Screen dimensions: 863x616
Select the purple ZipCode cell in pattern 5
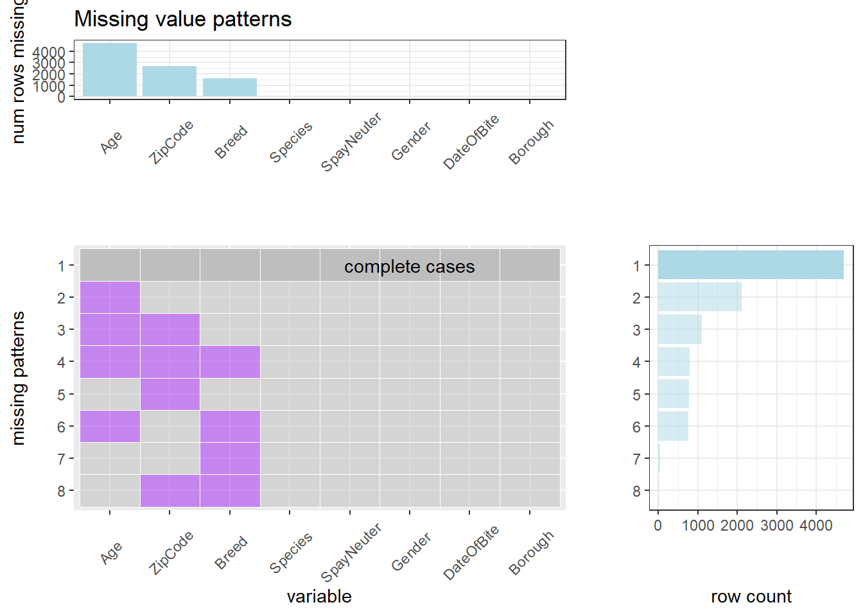click(170, 394)
